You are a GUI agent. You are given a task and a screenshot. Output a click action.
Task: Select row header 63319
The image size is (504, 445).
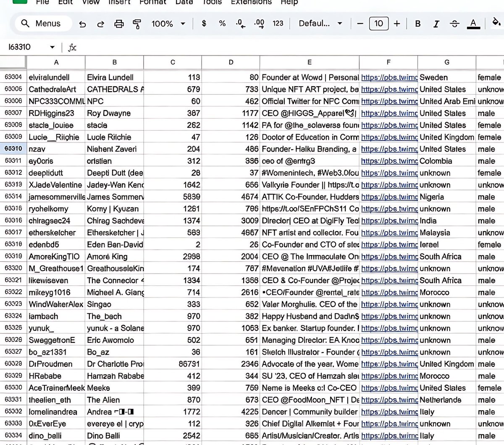[x=13, y=256]
